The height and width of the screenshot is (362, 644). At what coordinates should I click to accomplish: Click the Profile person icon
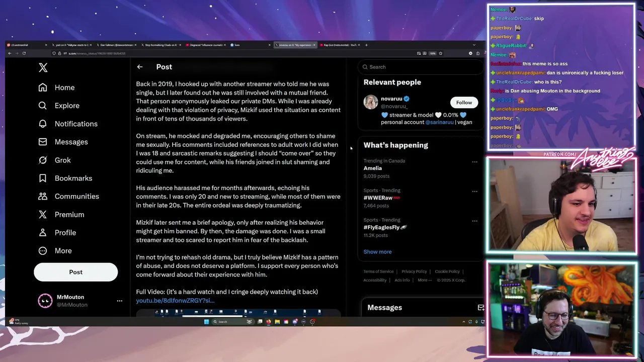click(x=43, y=232)
